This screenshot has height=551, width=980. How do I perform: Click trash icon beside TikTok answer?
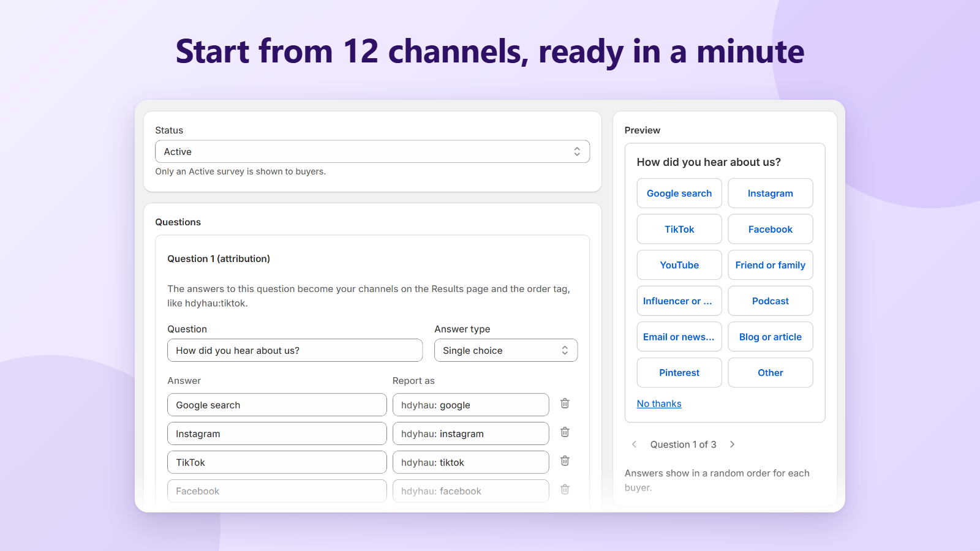click(x=565, y=461)
